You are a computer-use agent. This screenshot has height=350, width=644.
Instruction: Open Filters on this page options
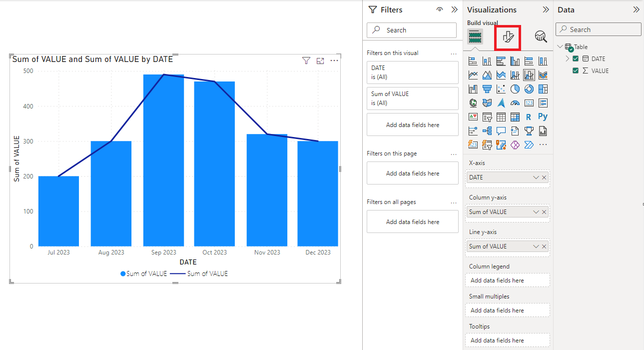(x=454, y=153)
